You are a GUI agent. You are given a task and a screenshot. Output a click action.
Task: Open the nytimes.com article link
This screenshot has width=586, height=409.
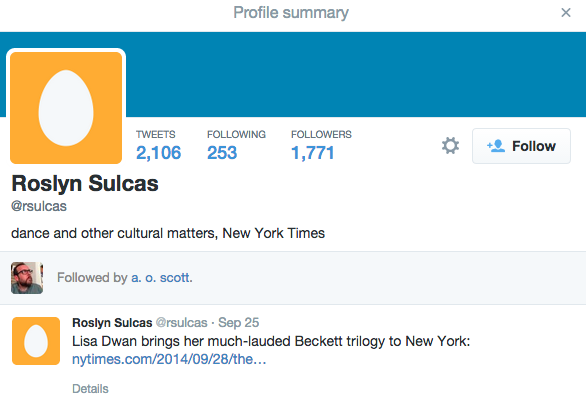point(169,359)
